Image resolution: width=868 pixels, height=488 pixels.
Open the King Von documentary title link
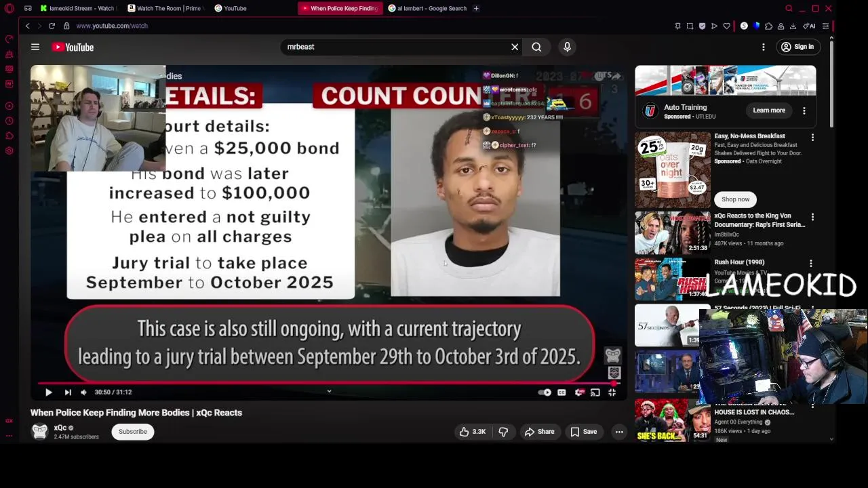[x=759, y=220]
